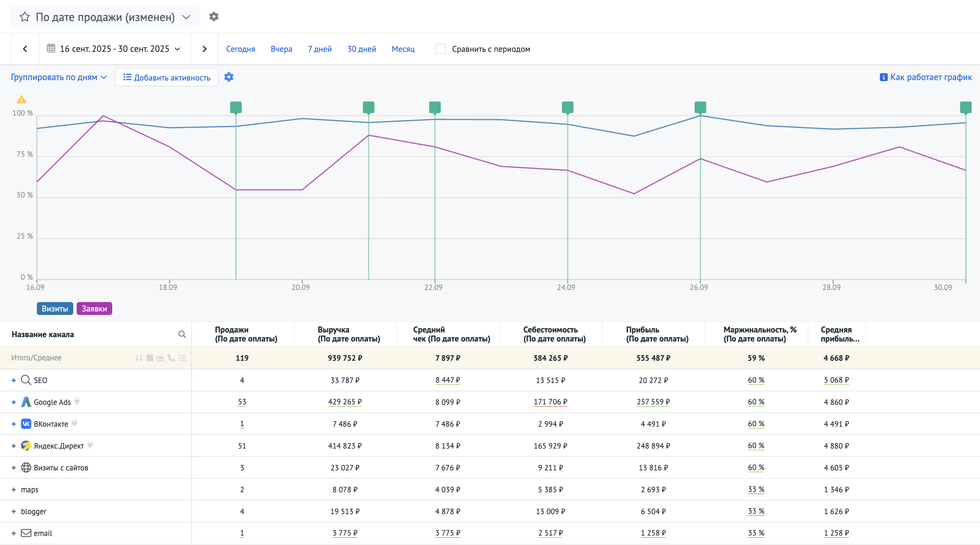980x545 pixels.
Task: Toggle the 'Визиты' series in chart legend
Action: coord(55,308)
